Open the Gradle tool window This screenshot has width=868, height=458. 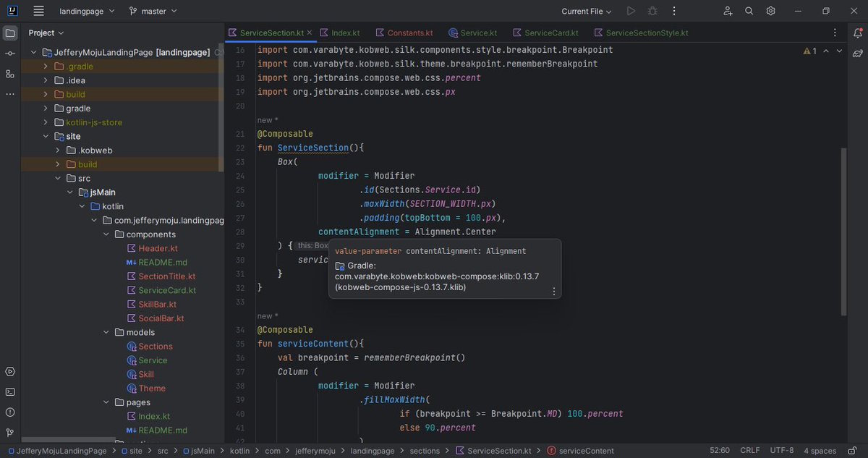(x=858, y=54)
